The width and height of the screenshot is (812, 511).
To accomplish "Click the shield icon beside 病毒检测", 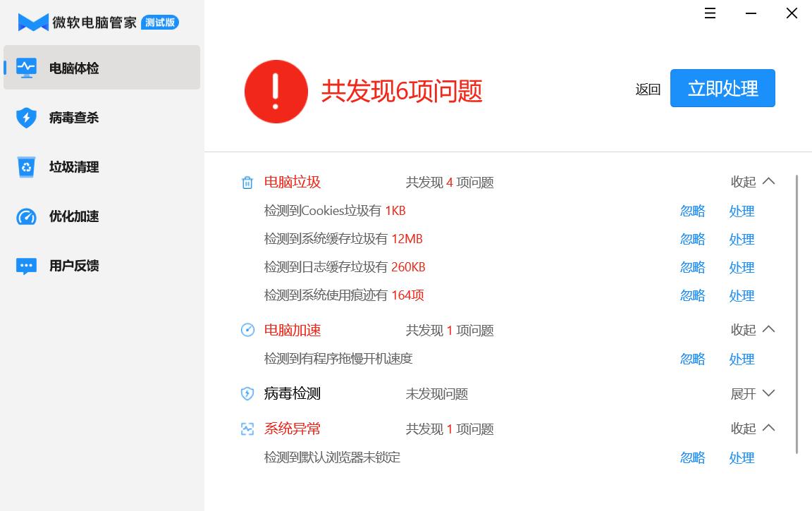I will [x=247, y=393].
